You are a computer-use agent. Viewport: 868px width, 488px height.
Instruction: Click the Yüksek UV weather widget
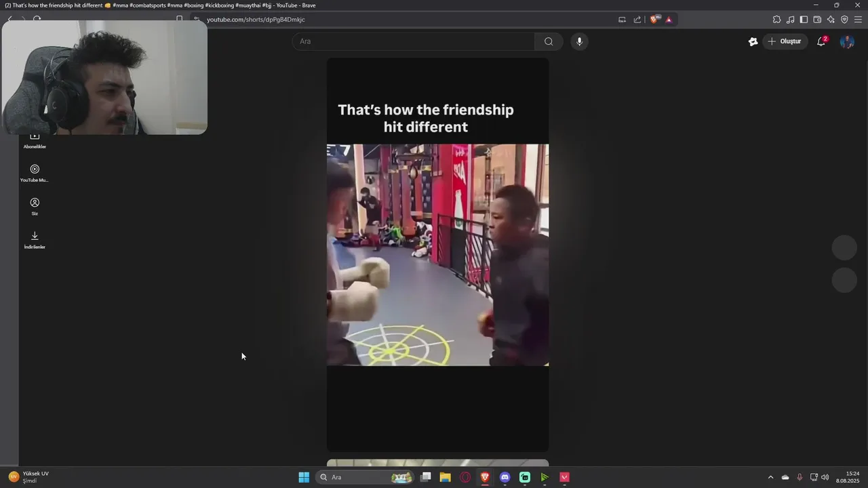click(x=28, y=477)
